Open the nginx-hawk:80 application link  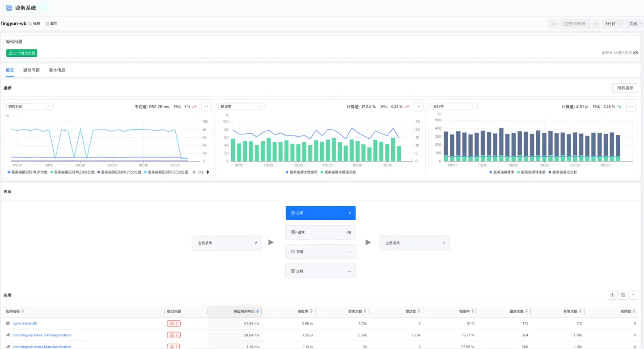(x=25, y=323)
